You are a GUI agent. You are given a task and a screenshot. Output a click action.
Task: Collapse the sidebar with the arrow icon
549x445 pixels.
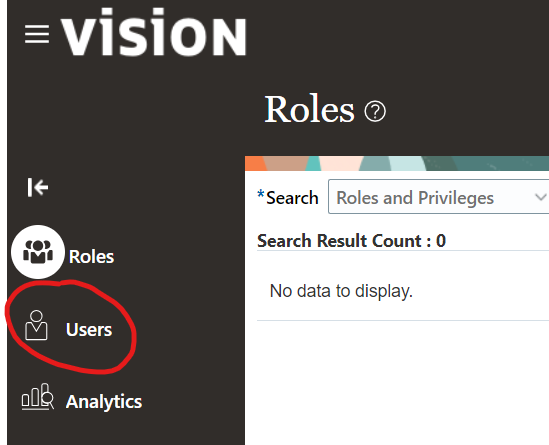(x=38, y=187)
